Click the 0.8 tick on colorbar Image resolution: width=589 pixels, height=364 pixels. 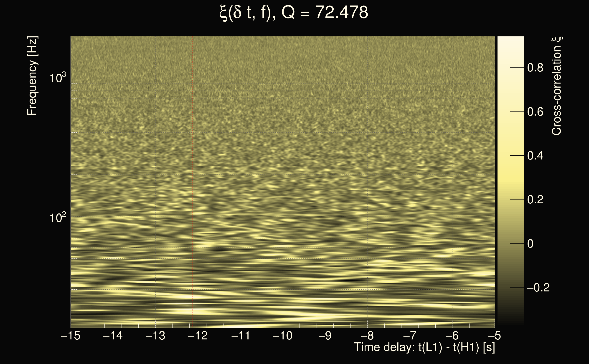[535, 68]
